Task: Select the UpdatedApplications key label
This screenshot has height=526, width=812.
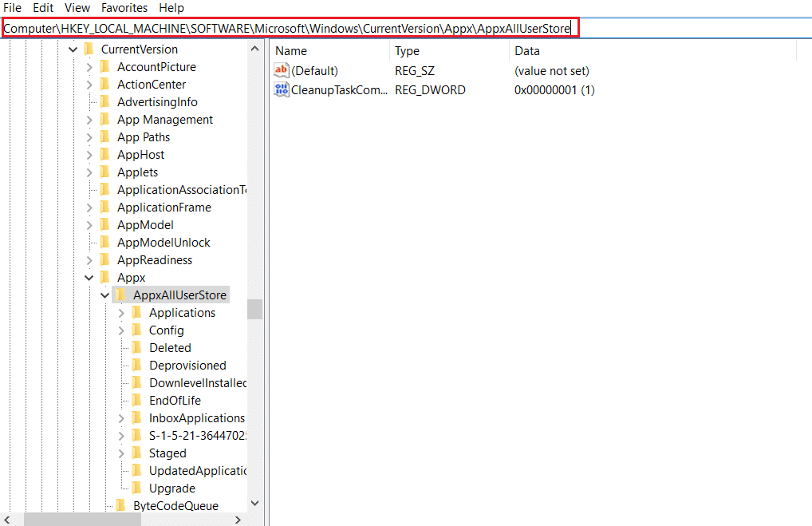Action: pyautogui.click(x=198, y=471)
